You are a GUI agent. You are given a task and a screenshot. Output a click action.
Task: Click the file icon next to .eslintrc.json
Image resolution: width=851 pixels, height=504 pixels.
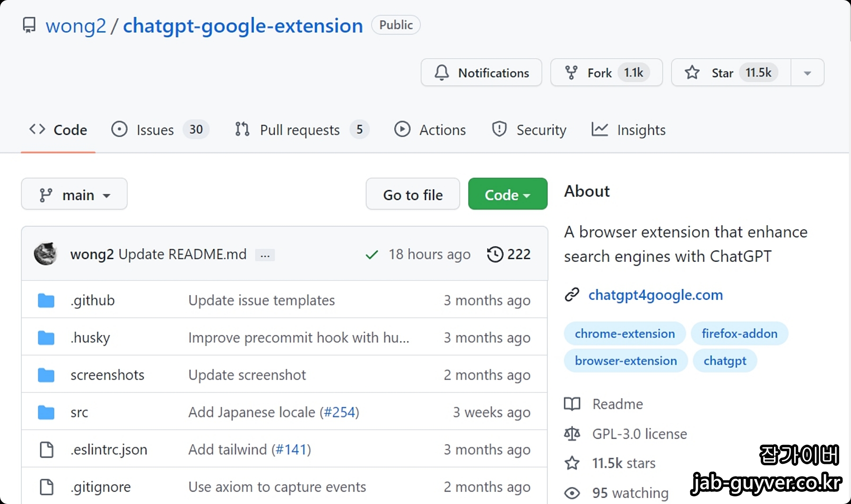tap(46, 450)
